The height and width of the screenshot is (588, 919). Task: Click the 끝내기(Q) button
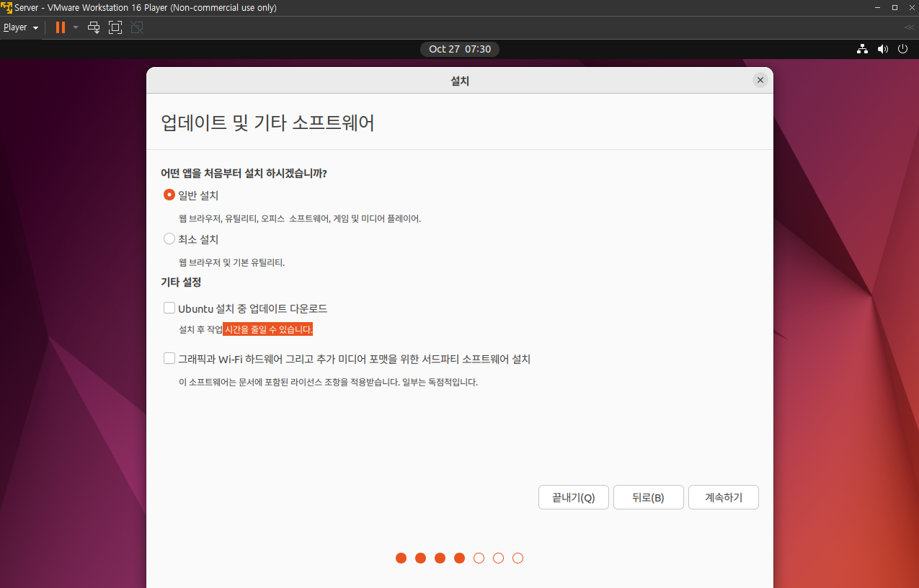574,497
